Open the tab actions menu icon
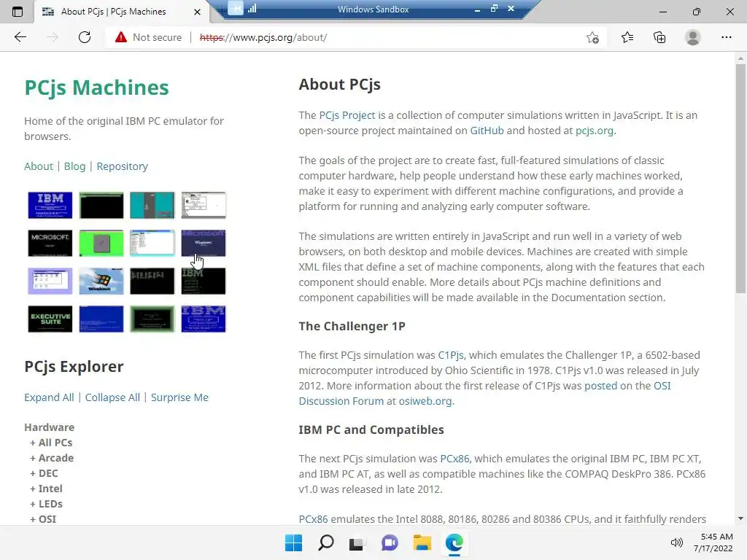Viewport: 747px width, 560px height. click(18, 12)
